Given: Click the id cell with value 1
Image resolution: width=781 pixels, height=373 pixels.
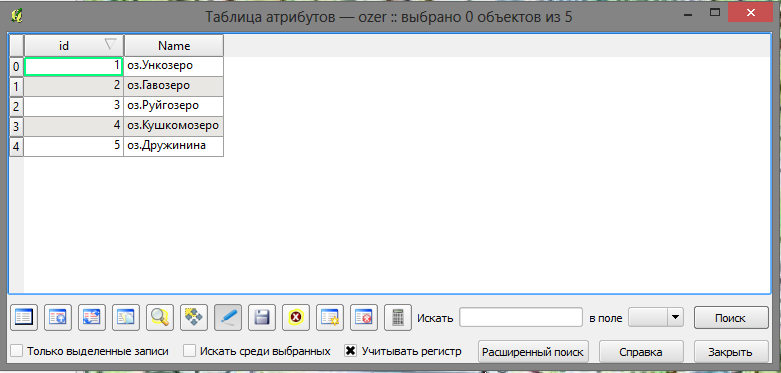Looking at the screenshot, I should 74,66.
